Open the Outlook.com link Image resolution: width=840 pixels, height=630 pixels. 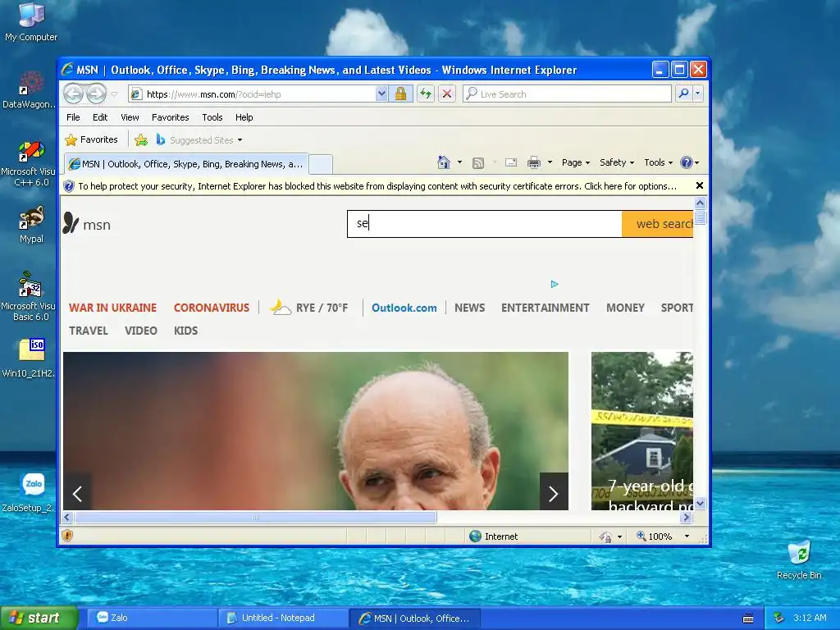click(x=404, y=308)
